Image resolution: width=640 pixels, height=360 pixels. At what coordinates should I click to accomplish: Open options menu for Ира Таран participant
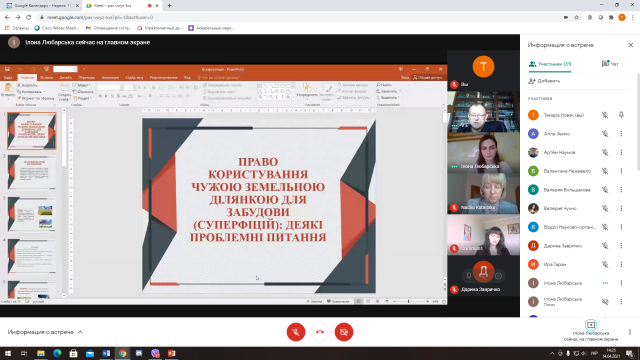tap(621, 264)
